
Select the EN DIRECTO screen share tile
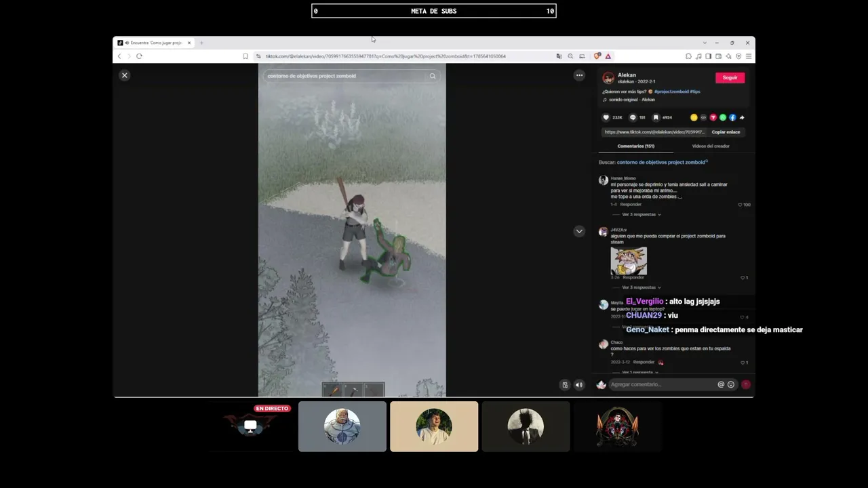251,426
